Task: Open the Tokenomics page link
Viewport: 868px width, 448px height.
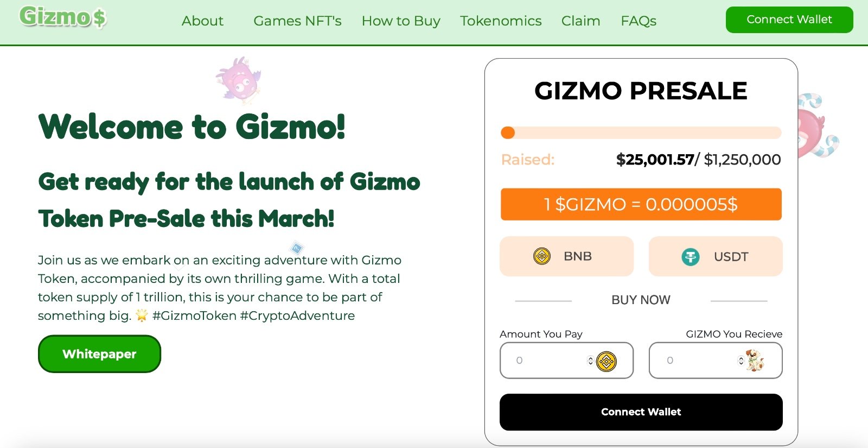Action: click(501, 21)
